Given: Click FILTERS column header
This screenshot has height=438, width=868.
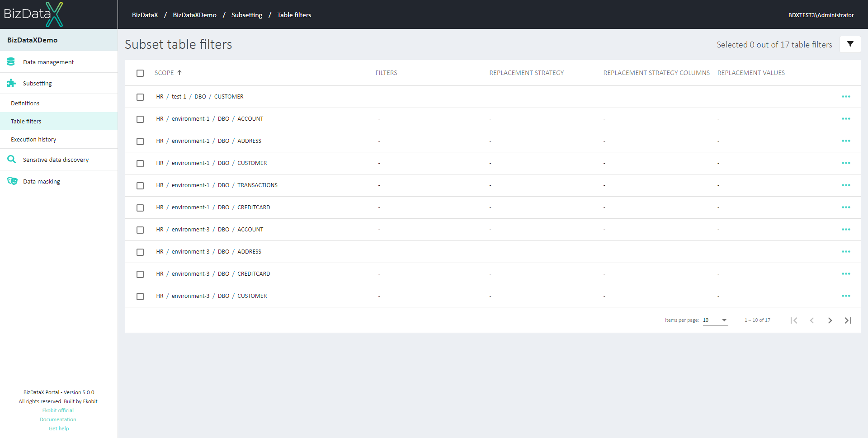Looking at the screenshot, I should click(x=386, y=73).
